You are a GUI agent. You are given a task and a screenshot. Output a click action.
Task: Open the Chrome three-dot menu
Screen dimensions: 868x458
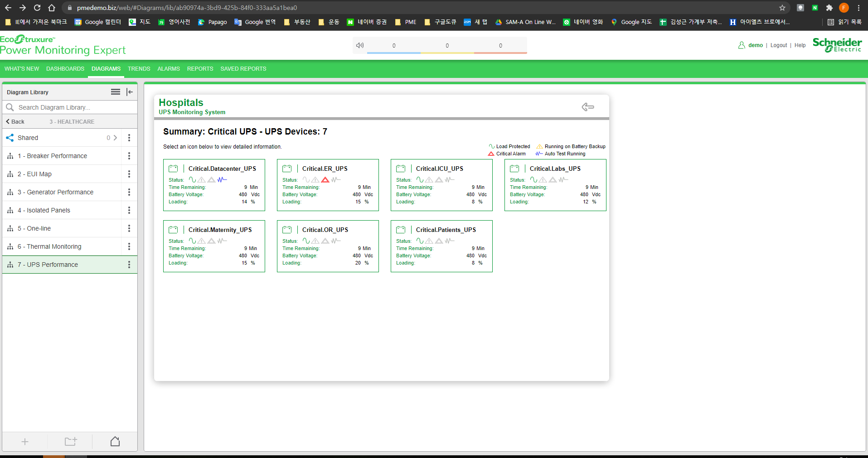point(858,8)
